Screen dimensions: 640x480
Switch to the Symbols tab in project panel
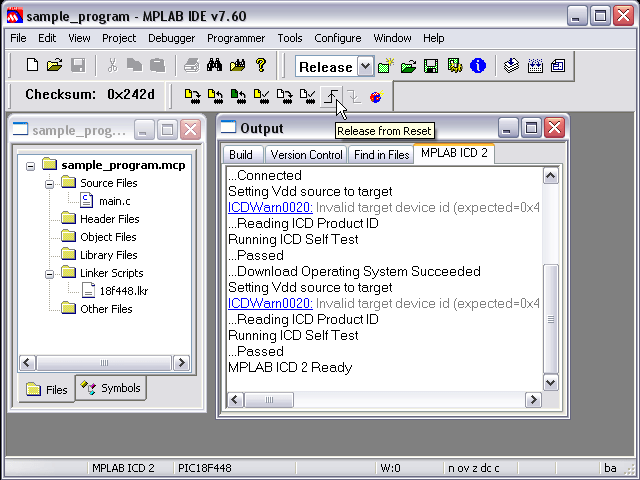coord(111,388)
